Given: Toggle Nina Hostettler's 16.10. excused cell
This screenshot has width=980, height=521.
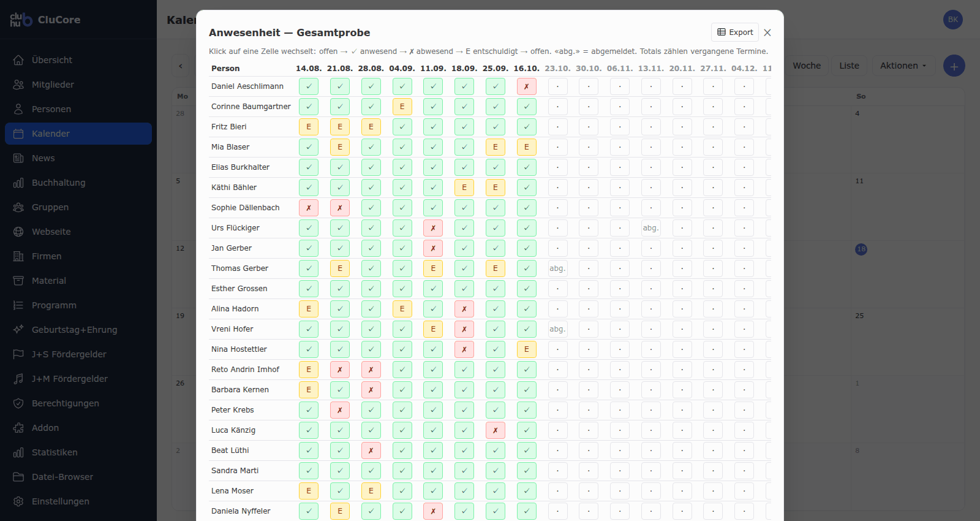Looking at the screenshot, I should pos(526,349).
